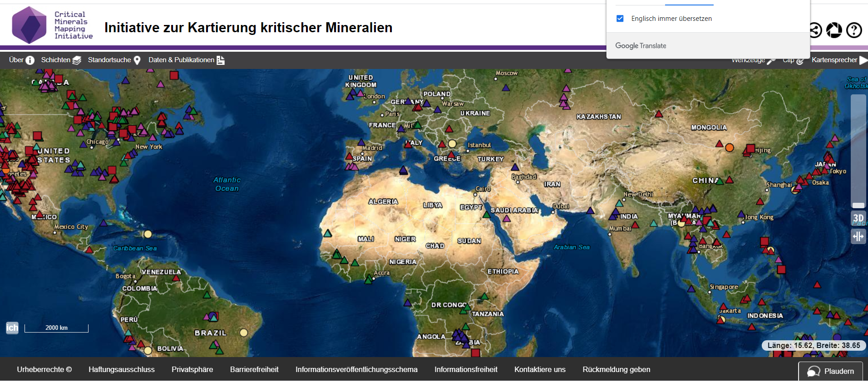Click the swipe compare icon below 3D
The height and width of the screenshot is (382, 868).
858,236
